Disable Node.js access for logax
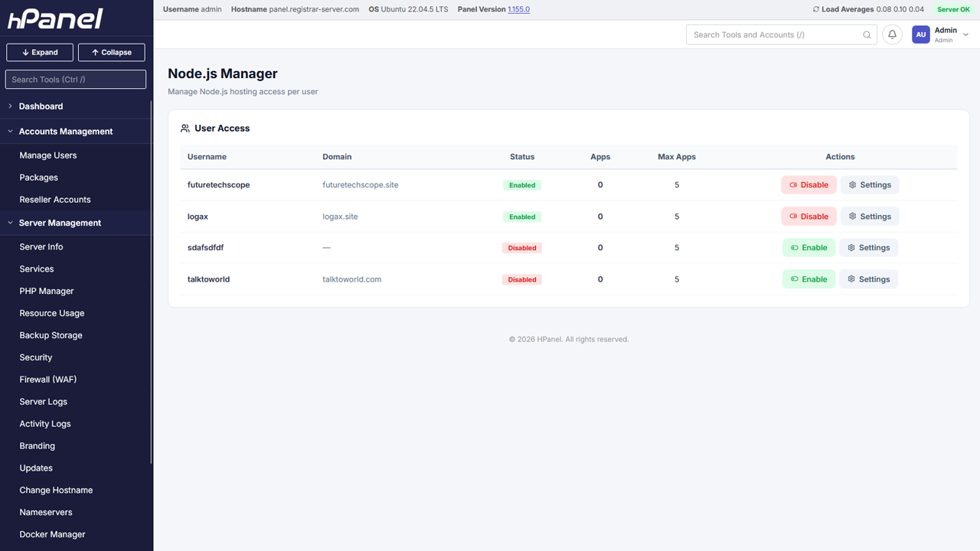This screenshot has width=980, height=551. click(x=808, y=217)
